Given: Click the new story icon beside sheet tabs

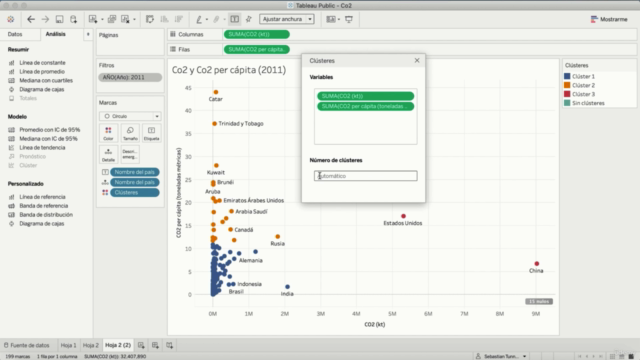Looking at the screenshot, I should click(x=169, y=345).
